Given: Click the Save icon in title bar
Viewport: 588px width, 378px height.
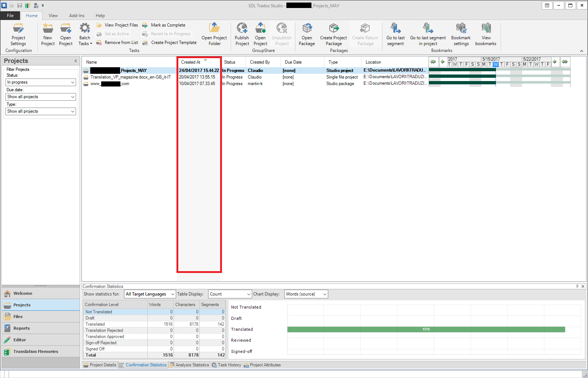Looking at the screenshot, I should click(20, 5).
